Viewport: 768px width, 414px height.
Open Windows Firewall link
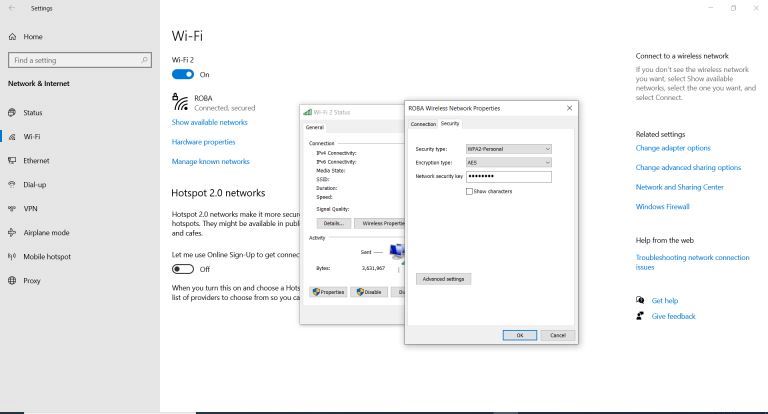coord(662,207)
